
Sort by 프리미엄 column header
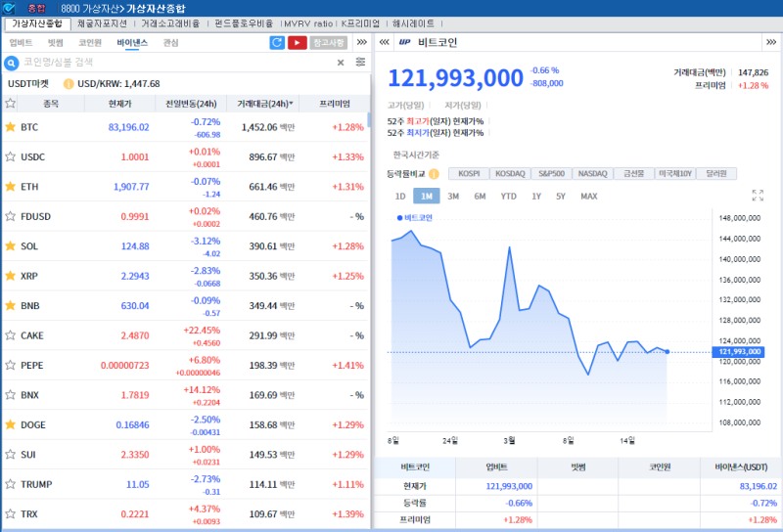(x=335, y=104)
